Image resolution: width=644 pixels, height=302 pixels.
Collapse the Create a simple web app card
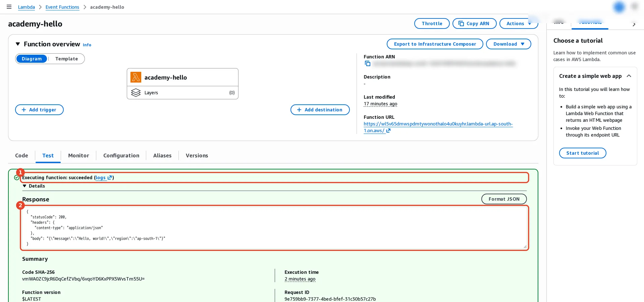(x=629, y=76)
